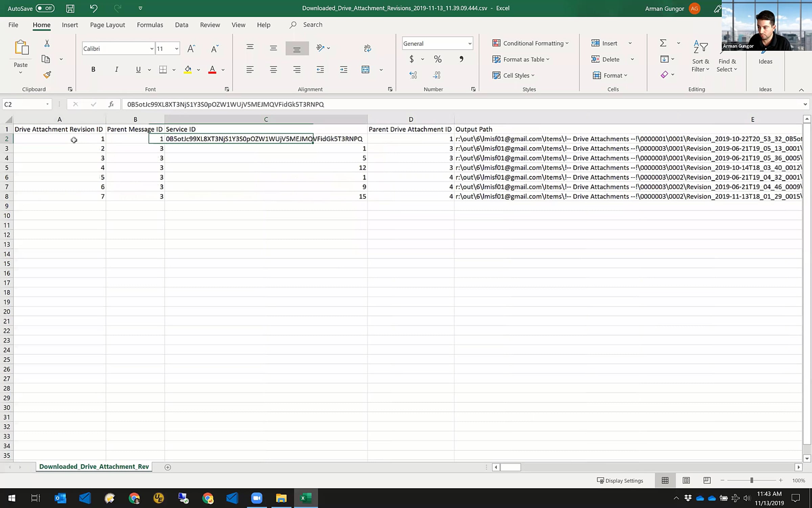The width and height of the screenshot is (812, 508).
Task: Open the Name Box dropdown arrow
Action: coord(47,104)
